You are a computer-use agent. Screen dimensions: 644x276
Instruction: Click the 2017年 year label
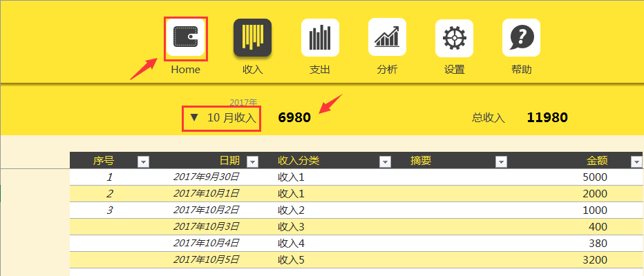[243, 103]
